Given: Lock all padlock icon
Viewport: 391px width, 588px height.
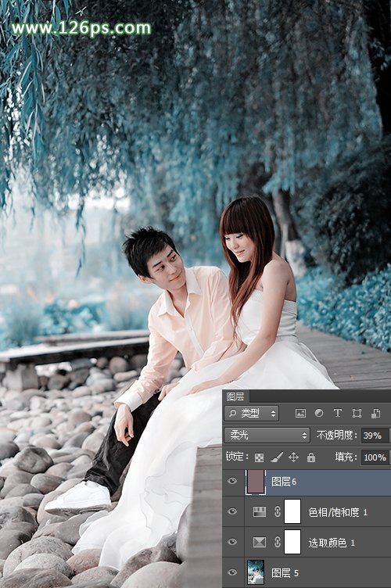Looking at the screenshot, I should pyautogui.click(x=310, y=457).
